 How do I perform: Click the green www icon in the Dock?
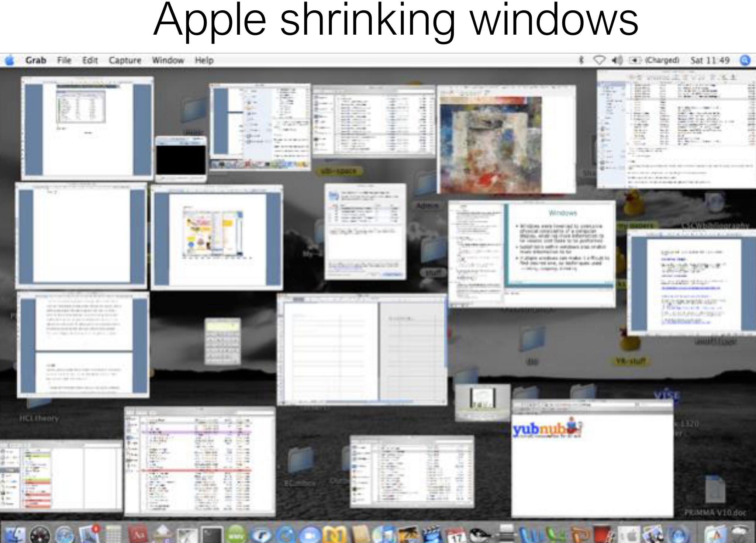click(236, 534)
